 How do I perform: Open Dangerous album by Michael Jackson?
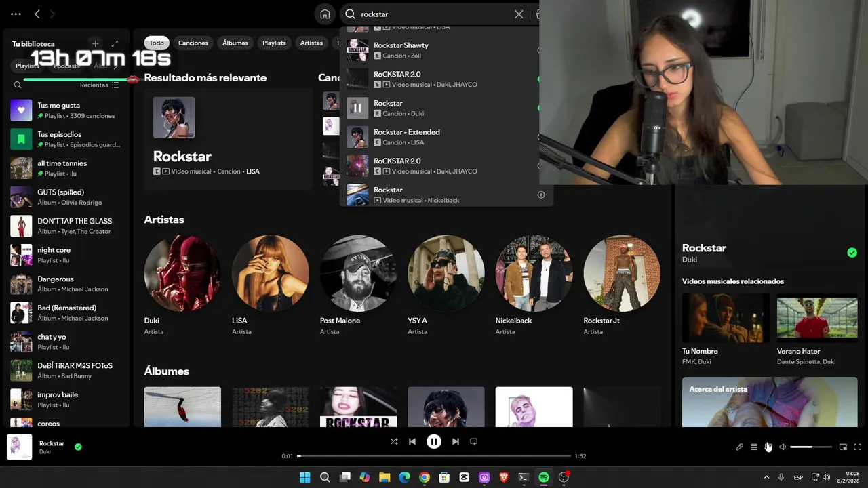pos(66,284)
